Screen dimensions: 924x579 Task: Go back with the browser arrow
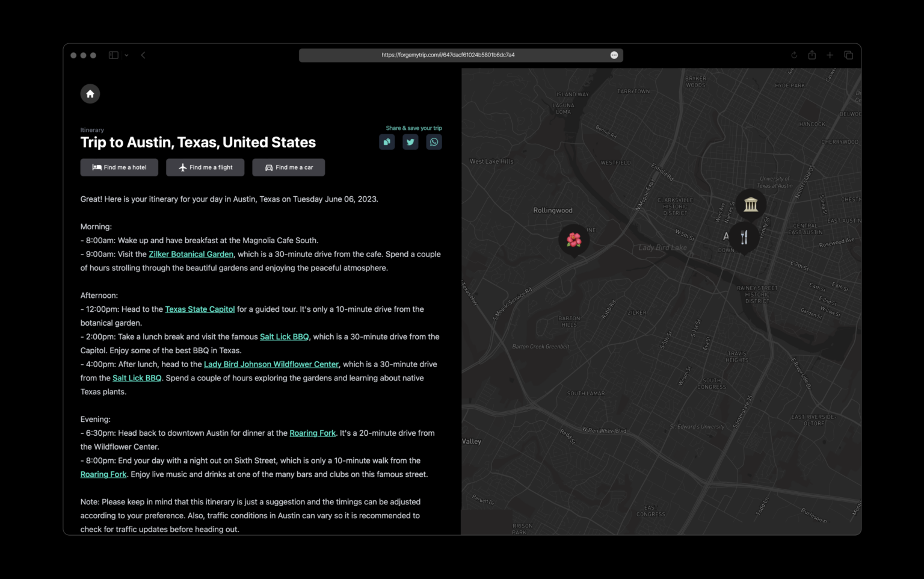click(x=143, y=55)
